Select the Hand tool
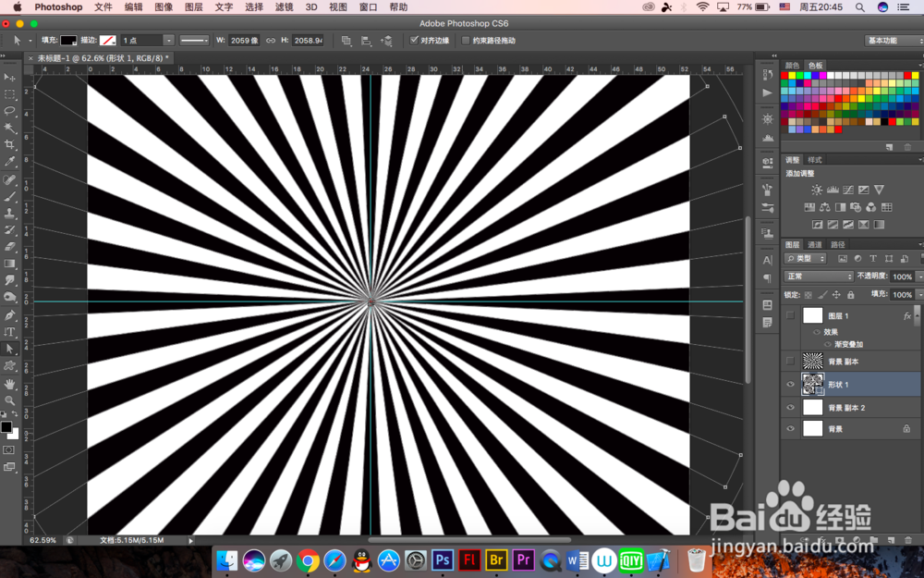Viewport: 924px width, 578px height. click(9, 384)
